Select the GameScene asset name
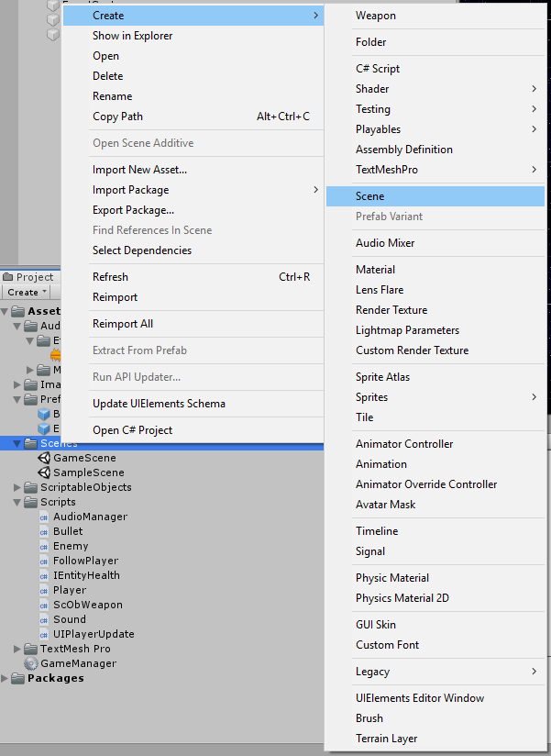This screenshot has width=551, height=756. point(84,458)
